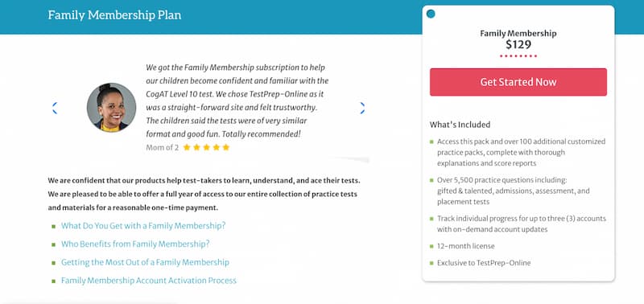Viewport: 644px width, 304px height.
Task: Click the blue circle in pricing card corner
Action: (431, 14)
